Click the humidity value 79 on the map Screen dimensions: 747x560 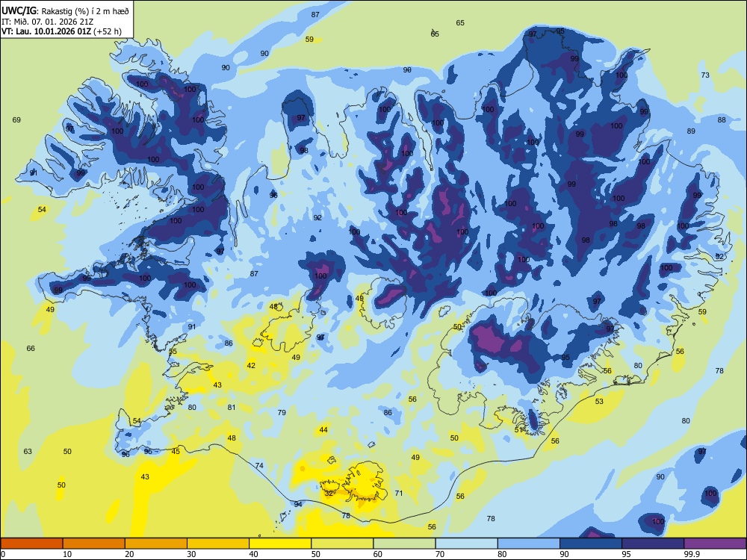pyautogui.click(x=282, y=412)
